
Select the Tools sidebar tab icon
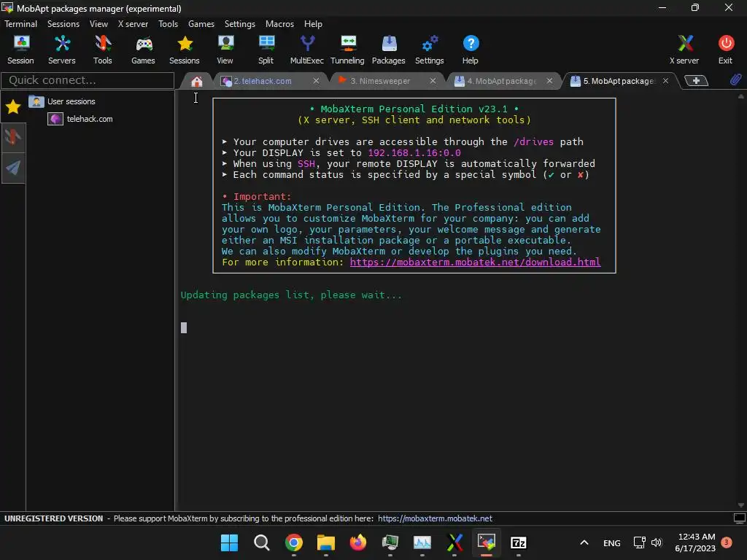point(13,137)
